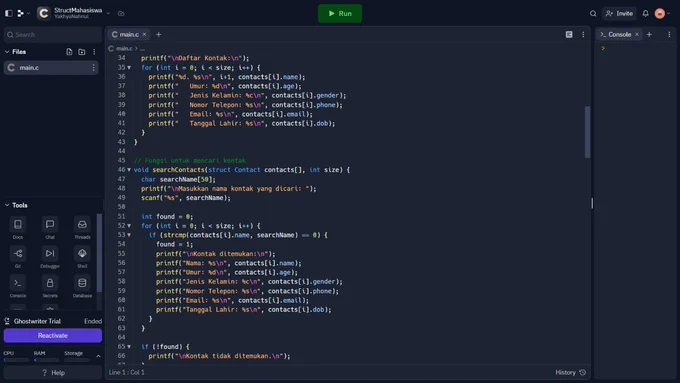Open the user avatar menu

click(x=660, y=13)
